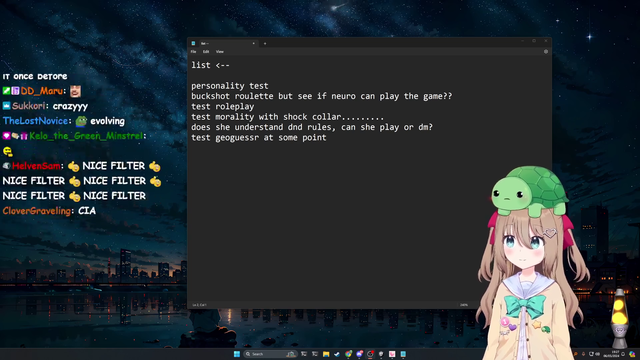This screenshot has height=360, width=640.
Task: Click the orange system tray icon
Action: click(576, 354)
